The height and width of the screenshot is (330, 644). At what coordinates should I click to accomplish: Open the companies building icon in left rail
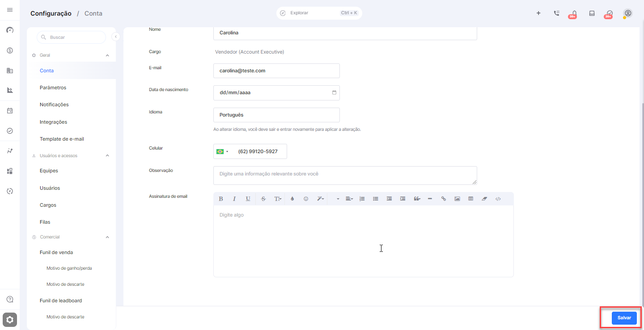click(10, 71)
